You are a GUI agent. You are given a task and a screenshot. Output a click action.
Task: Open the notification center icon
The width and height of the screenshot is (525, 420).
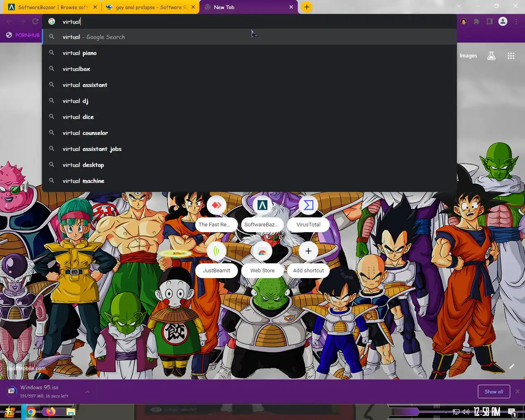(x=512, y=412)
